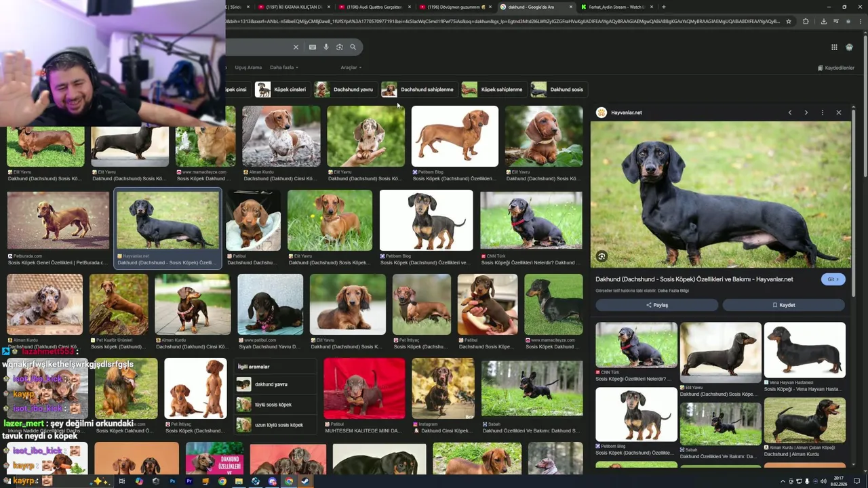Filter by Dachshund sahiplenme chip
This screenshot has width=868, height=488.
point(418,89)
